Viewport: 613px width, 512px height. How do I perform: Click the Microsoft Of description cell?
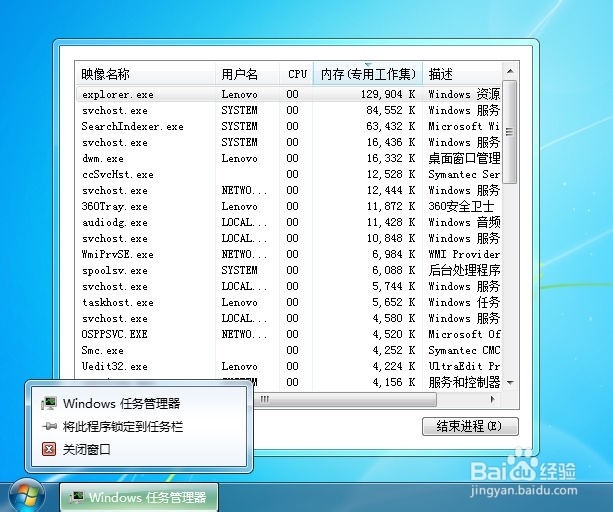coord(464,335)
